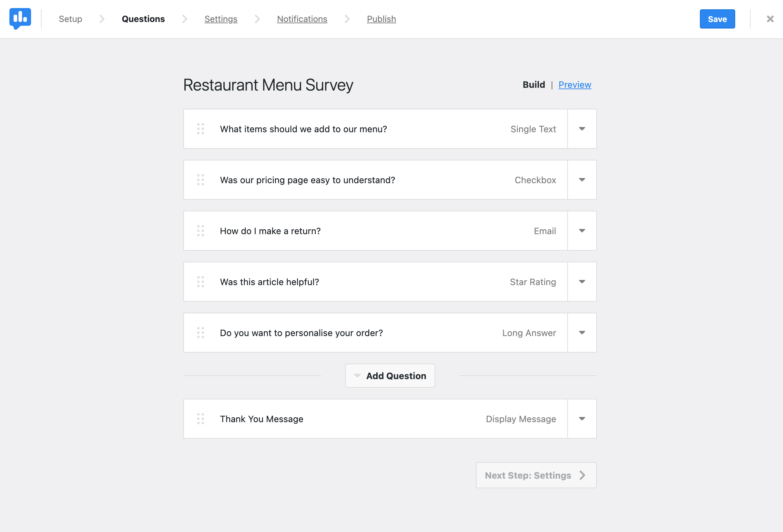Click the Checkbox question type label
This screenshot has width=783, height=532.
(x=535, y=180)
